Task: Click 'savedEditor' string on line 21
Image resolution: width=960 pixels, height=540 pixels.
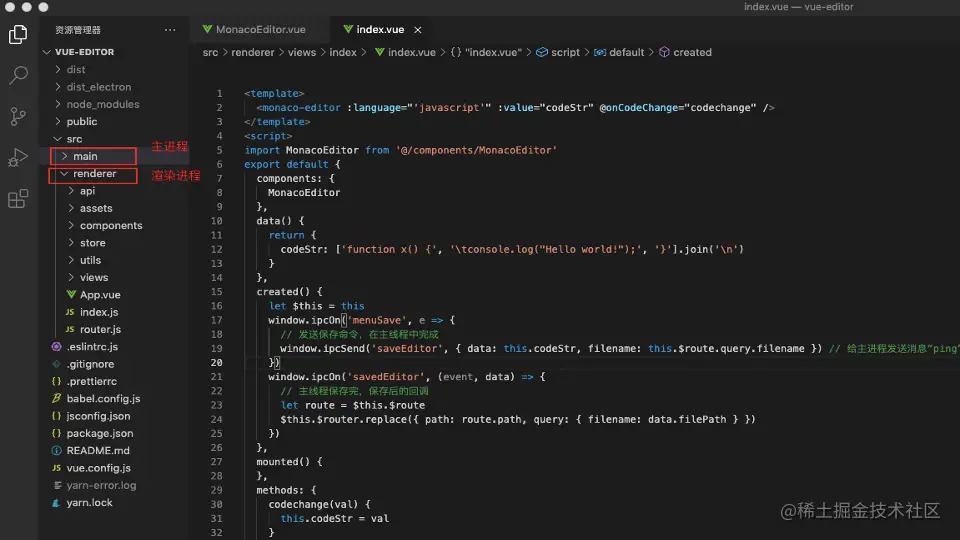Action: tap(386, 377)
